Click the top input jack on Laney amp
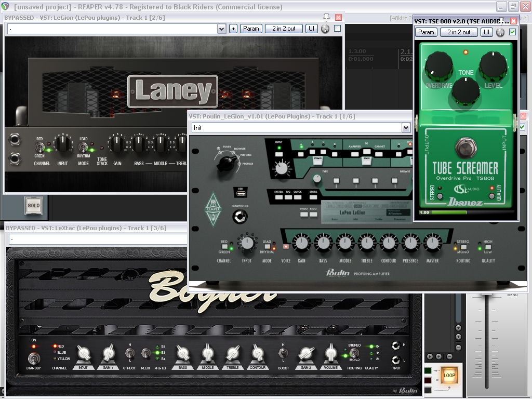This screenshot has width=532, height=399. coord(15,139)
